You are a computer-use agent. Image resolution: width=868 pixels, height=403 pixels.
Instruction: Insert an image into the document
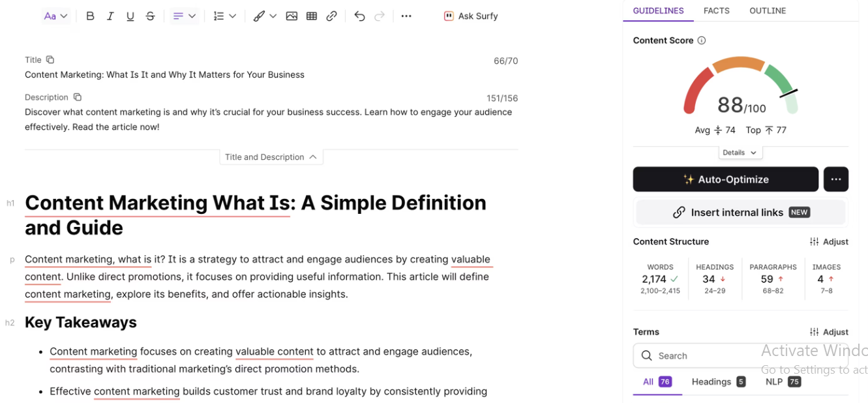292,16
